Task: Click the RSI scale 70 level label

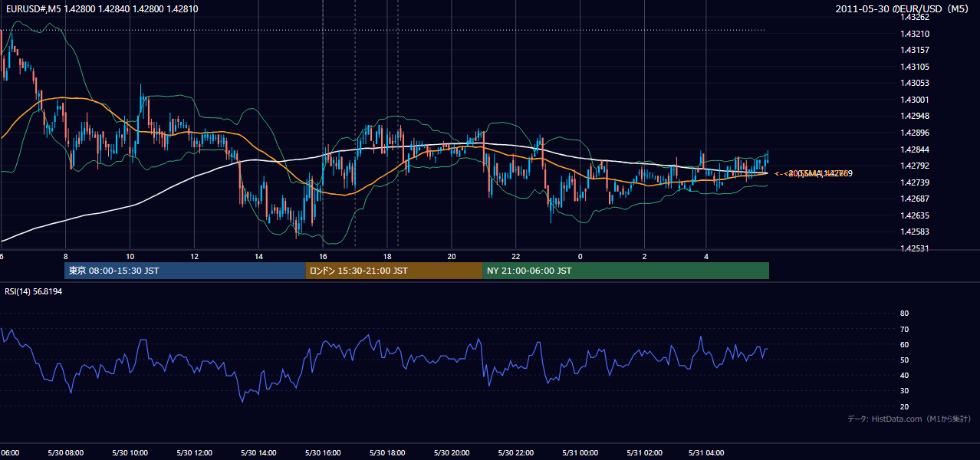Action: (x=904, y=329)
